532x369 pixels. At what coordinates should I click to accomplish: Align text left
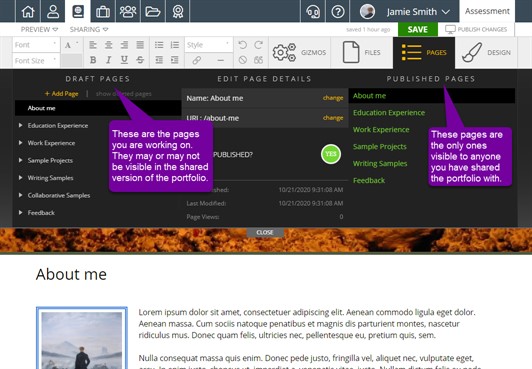click(x=93, y=45)
